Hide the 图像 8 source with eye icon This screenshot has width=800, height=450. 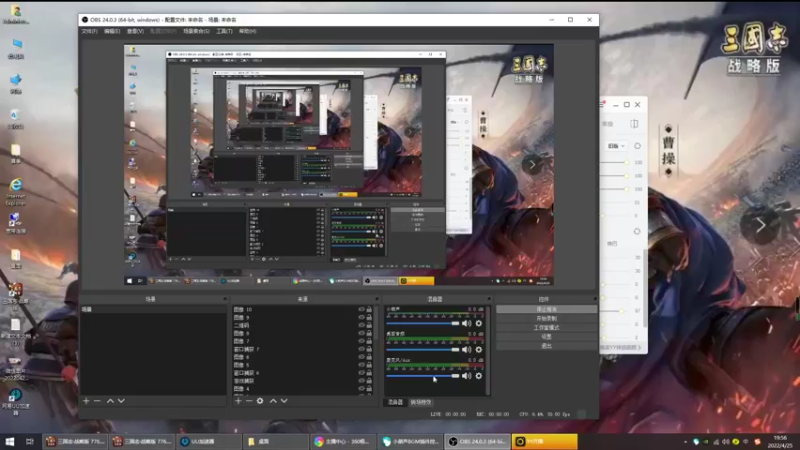361,333
